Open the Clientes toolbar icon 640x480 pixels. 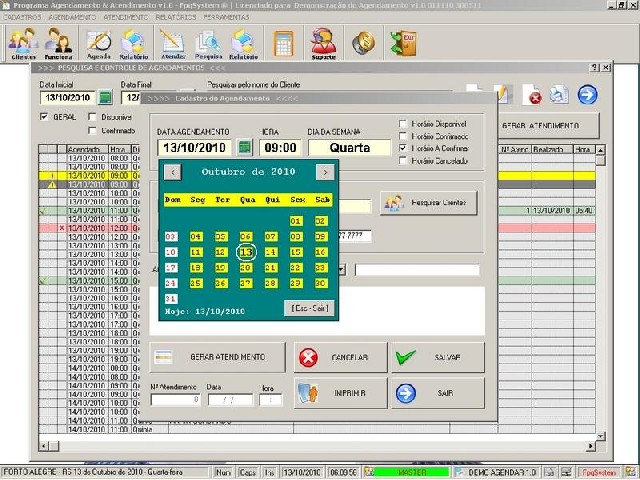(23, 43)
